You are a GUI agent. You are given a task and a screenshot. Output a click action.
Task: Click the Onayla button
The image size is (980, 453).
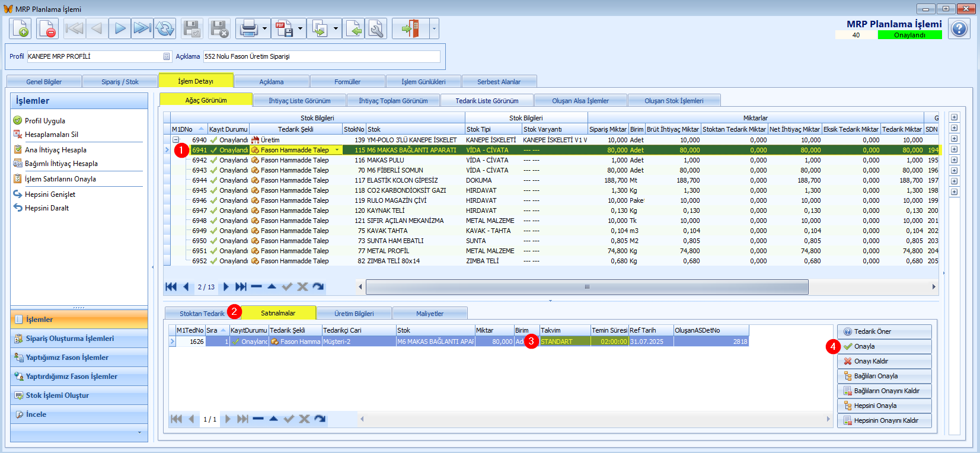(885, 346)
